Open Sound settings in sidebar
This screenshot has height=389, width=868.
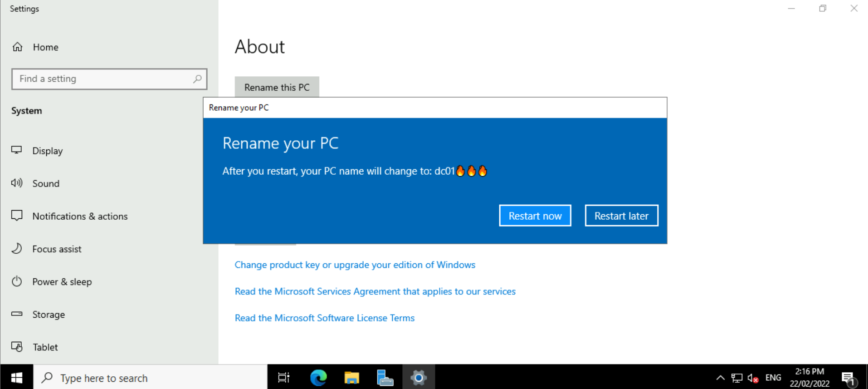click(45, 183)
